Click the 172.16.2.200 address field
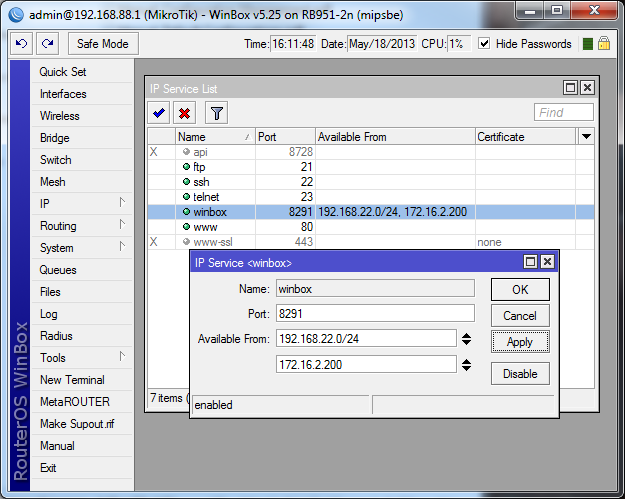Screen dimensions: 625x499 pos(366,365)
